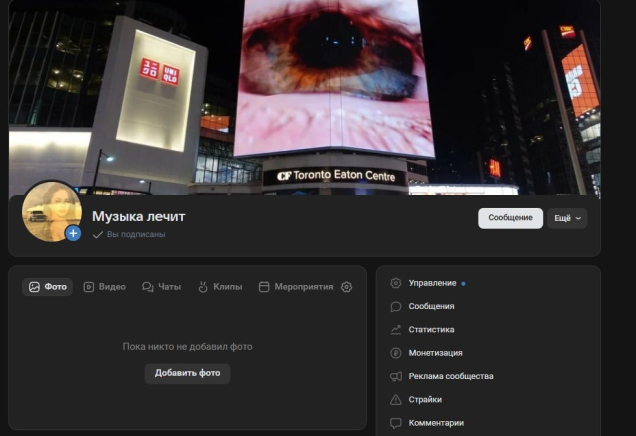Select the Фото tab
The height and width of the screenshot is (436, 636).
48,287
